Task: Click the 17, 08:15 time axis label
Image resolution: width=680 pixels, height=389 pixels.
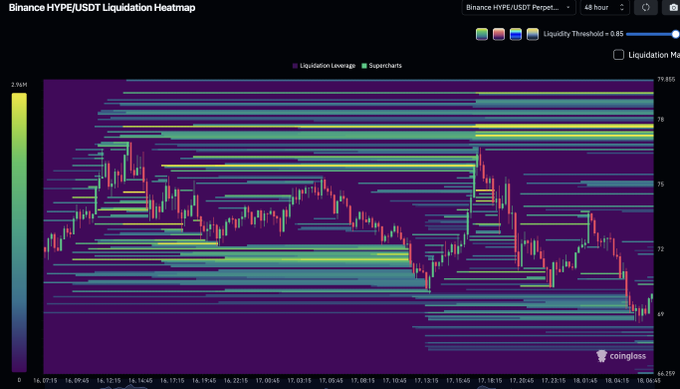Action: pos(363,381)
